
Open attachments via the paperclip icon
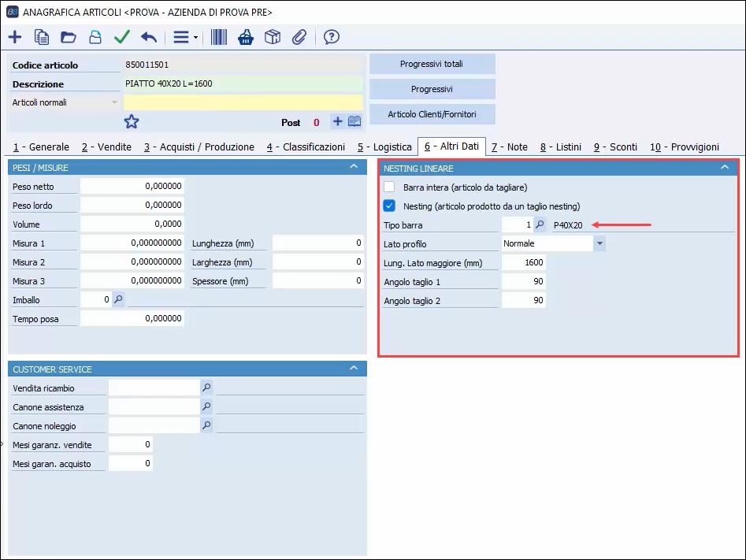(x=299, y=37)
